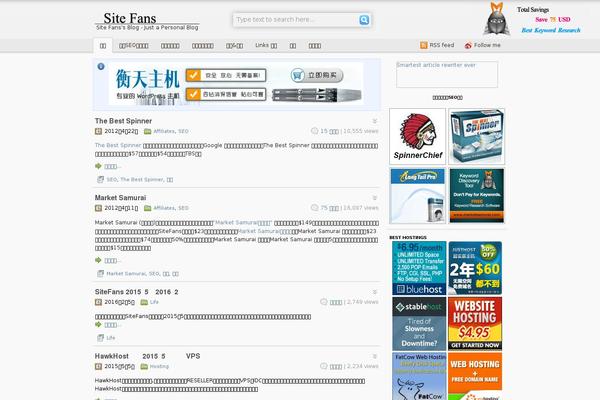Select the first active navigation tab
Viewport: 600px width, 400px height.
pyautogui.click(x=103, y=46)
